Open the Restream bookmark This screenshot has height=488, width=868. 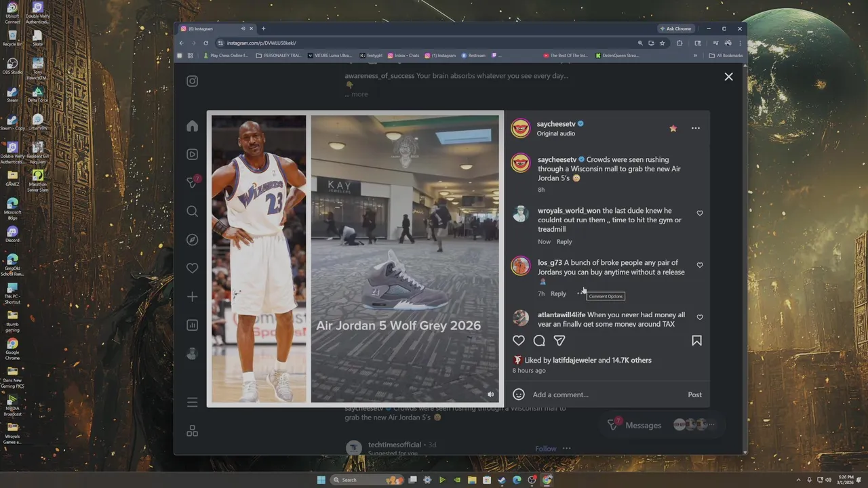point(473,56)
